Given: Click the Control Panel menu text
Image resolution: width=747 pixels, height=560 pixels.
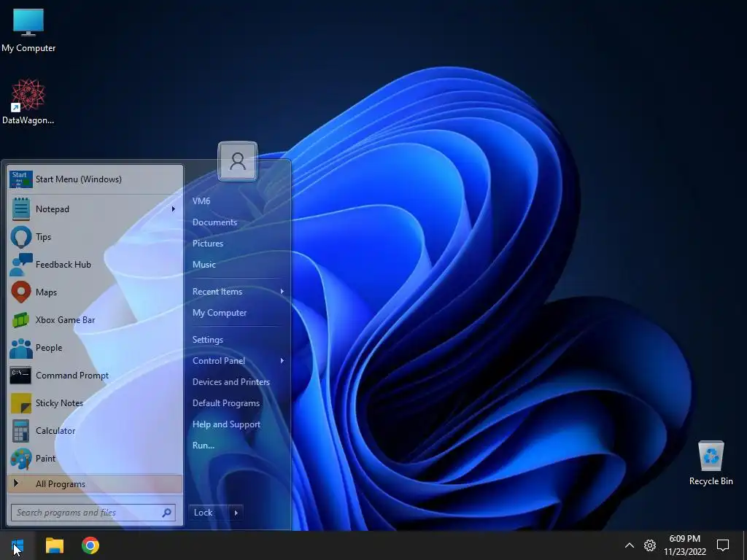Looking at the screenshot, I should (x=219, y=361).
